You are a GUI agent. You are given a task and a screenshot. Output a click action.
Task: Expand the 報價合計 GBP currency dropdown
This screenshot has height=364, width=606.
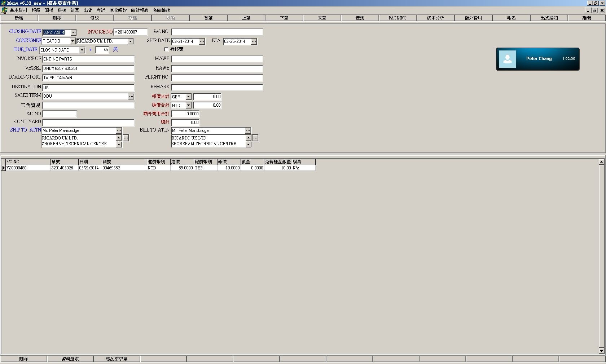click(x=188, y=97)
